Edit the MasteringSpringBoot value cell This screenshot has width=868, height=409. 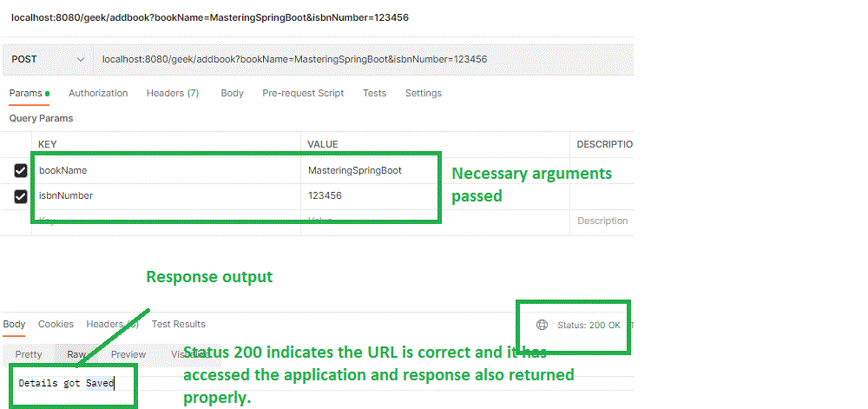point(355,171)
